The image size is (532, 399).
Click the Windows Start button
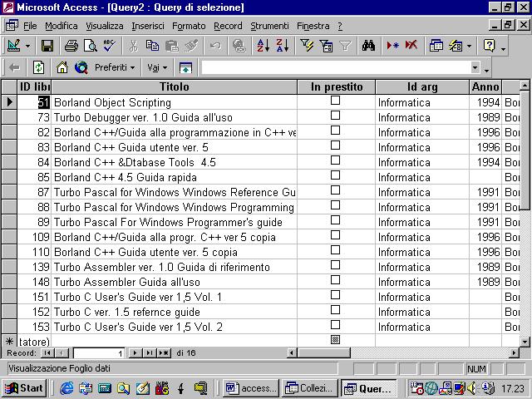pos(24,388)
